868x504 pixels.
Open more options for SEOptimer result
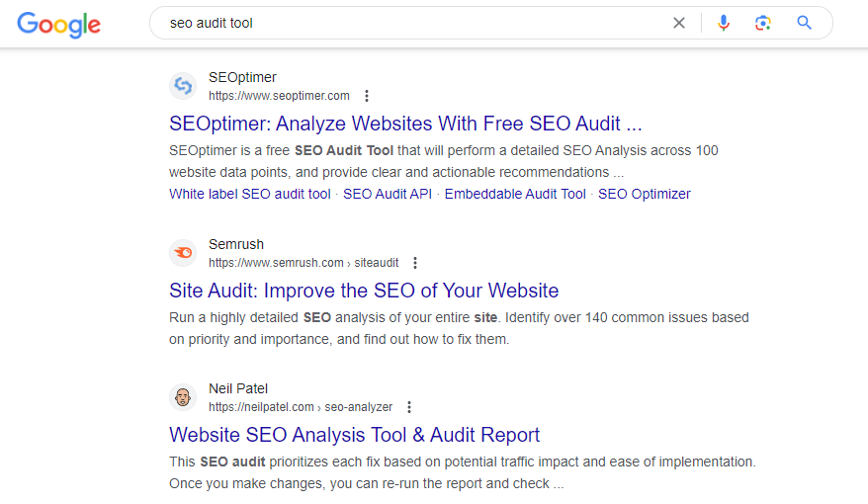coord(367,96)
